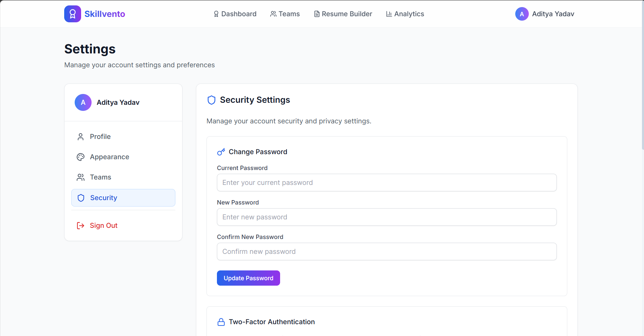Screen dimensions: 644x336
Task: Click the key icon next to Change Password
Action: [x=221, y=152]
